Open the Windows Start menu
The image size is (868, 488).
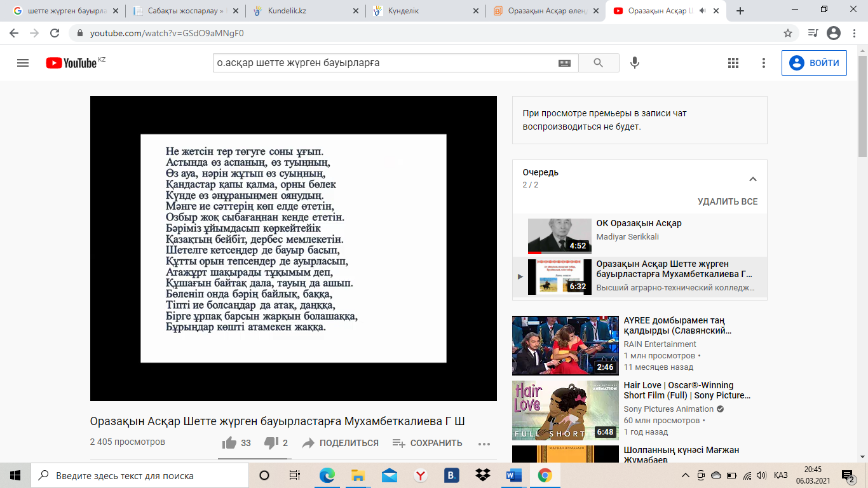pyautogui.click(x=15, y=475)
